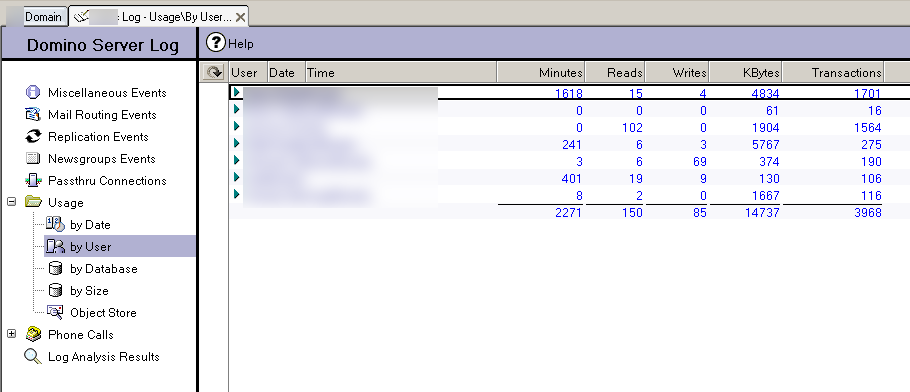Open Log Analysis Results view
Screen dimensions: 910x392
[x=104, y=357]
